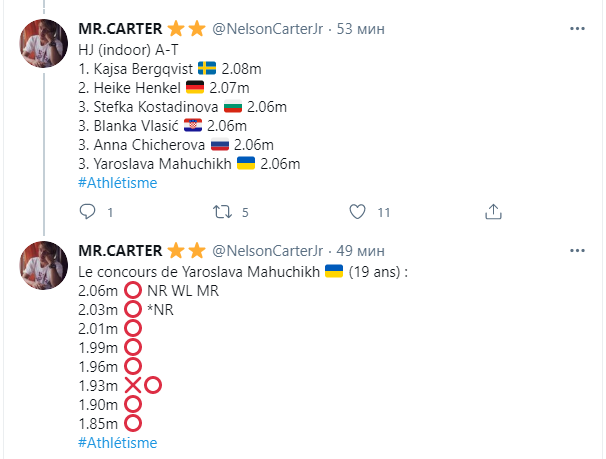Click the retweet icon with 5 retweets
This screenshot has width=606, height=459.
pyautogui.click(x=226, y=212)
